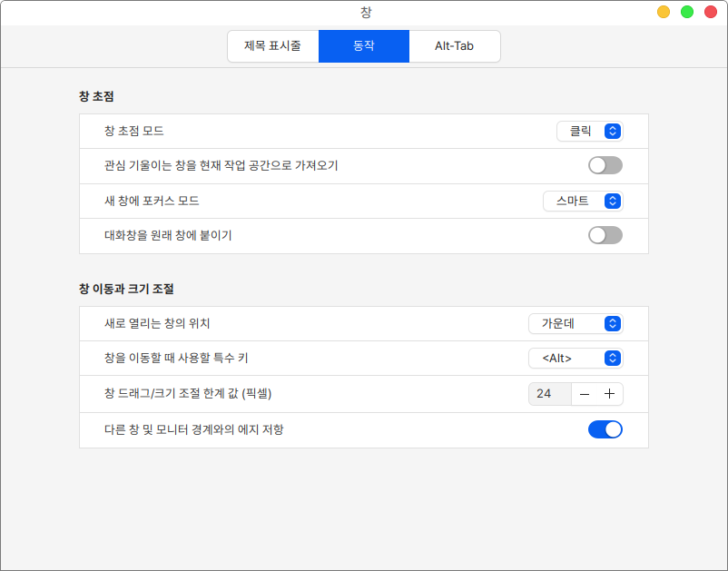Image resolution: width=728 pixels, height=571 pixels.
Task: Switch to the 제목 표시줄 tab
Action: point(272,45)
